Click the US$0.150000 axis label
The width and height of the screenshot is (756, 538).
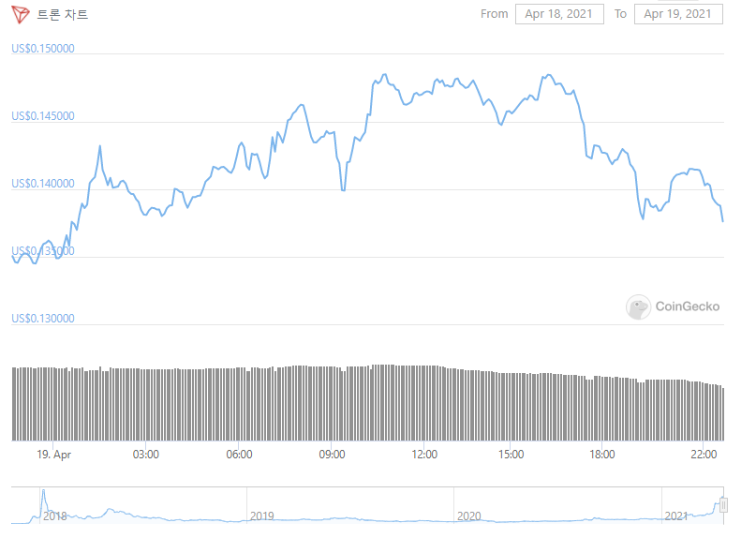coord(43,49)
